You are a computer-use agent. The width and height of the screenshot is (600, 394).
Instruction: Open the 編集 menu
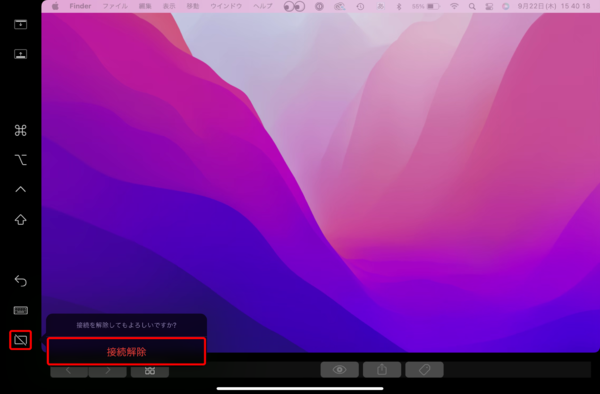[145, 6]
